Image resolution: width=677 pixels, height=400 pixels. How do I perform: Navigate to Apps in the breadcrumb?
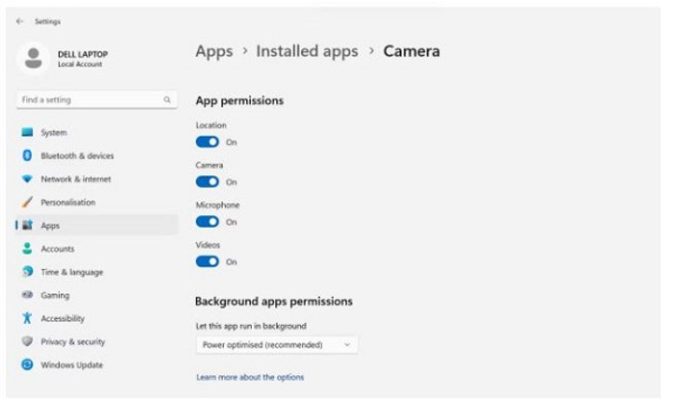point(214,52)
